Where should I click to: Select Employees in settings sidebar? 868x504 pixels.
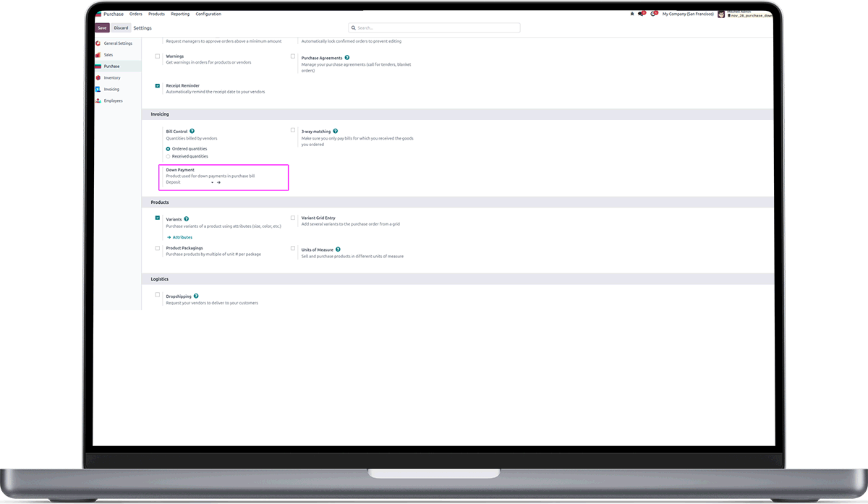point(113,101)
